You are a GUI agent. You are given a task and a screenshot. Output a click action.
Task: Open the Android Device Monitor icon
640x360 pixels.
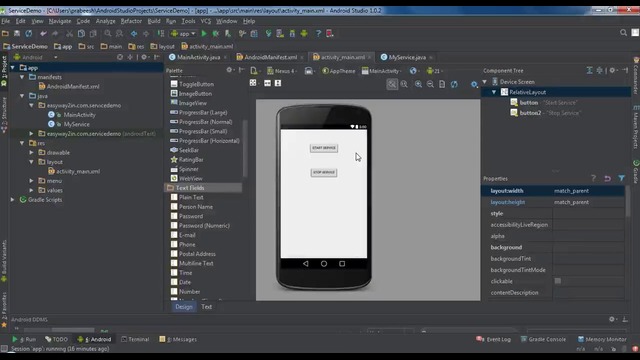[x=304, y=33]
